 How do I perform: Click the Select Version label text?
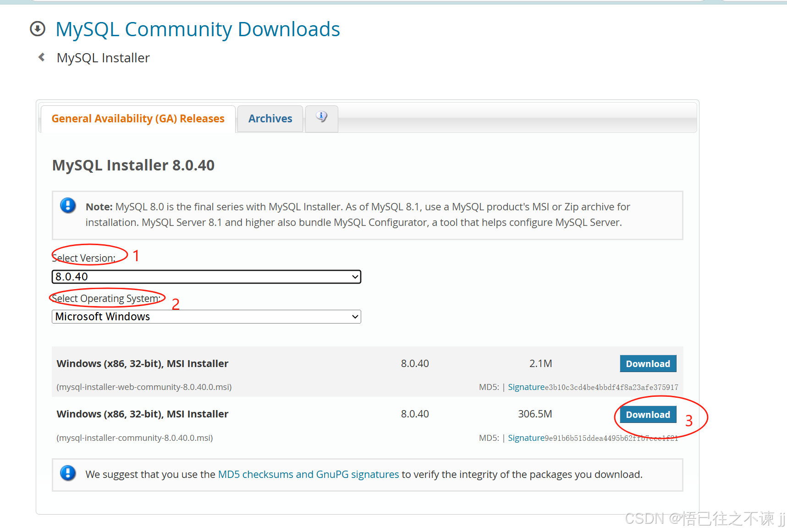pyautogui.click(x=83, y=258)
